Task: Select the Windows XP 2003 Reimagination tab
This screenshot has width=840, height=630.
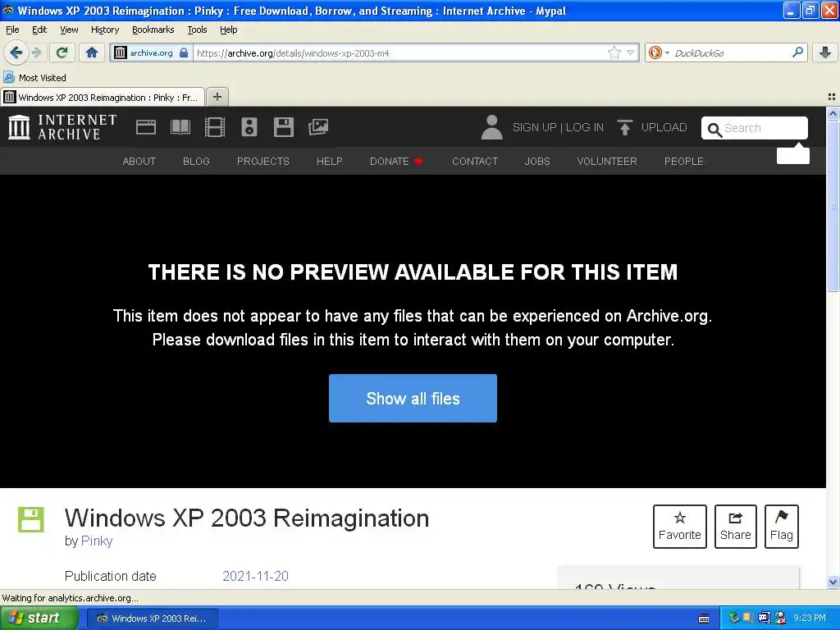Action: click(103, 97)
